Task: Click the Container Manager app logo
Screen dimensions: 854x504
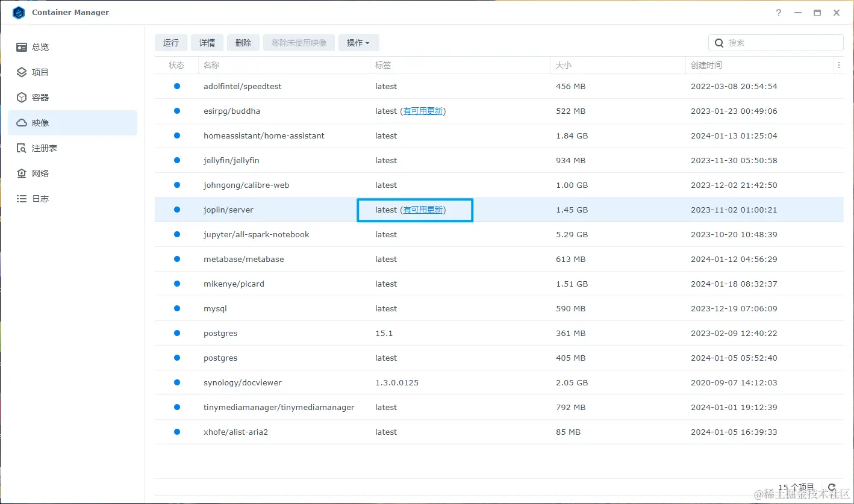Action: pyautogui.click(x=18, y=12)
